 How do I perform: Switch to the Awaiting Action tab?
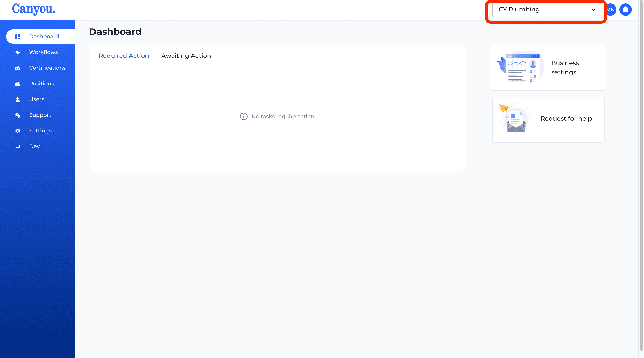[186, 56]
